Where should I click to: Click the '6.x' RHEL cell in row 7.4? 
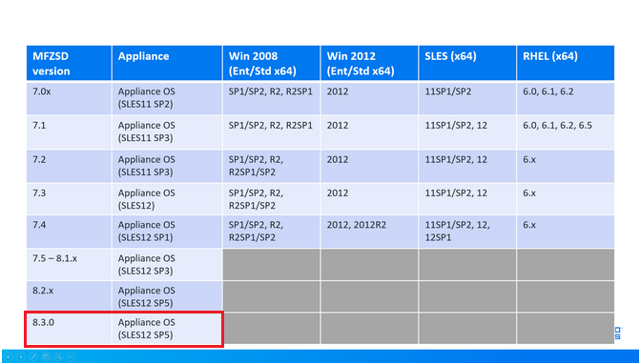click(566, 232)
